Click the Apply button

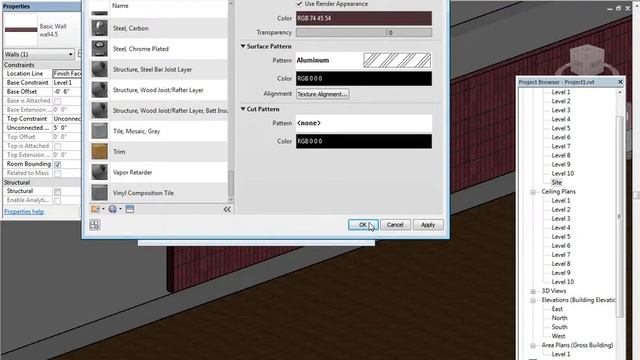pyautogui.click(x=428, y=225)
